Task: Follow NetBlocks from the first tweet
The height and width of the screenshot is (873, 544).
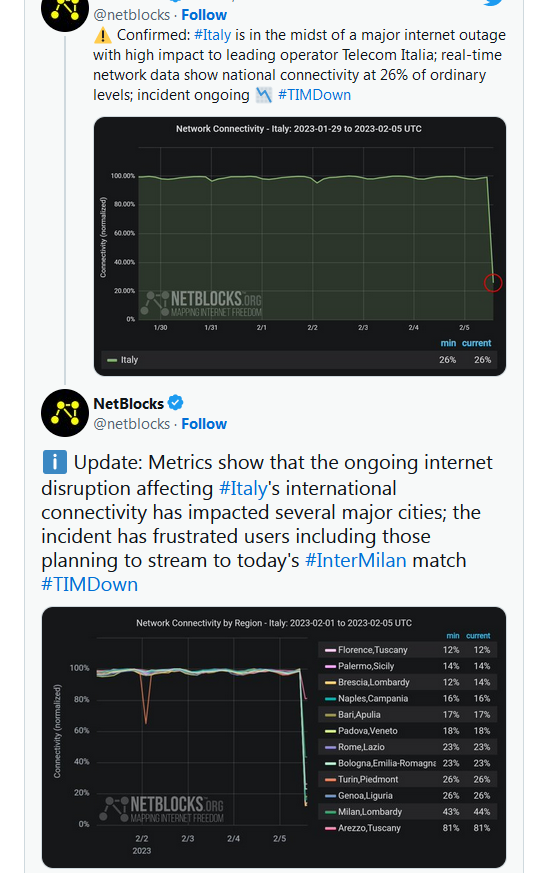Action: 204,15
